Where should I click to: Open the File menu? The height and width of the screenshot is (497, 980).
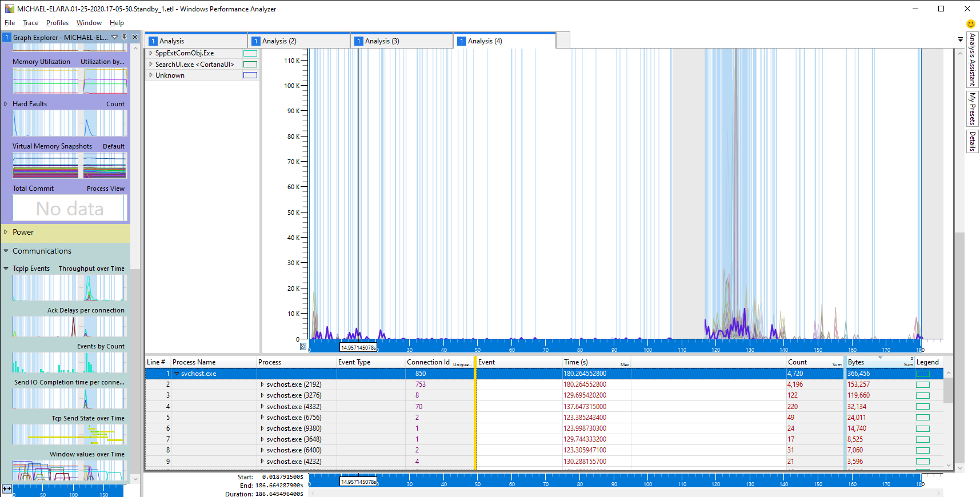(10, 23)
